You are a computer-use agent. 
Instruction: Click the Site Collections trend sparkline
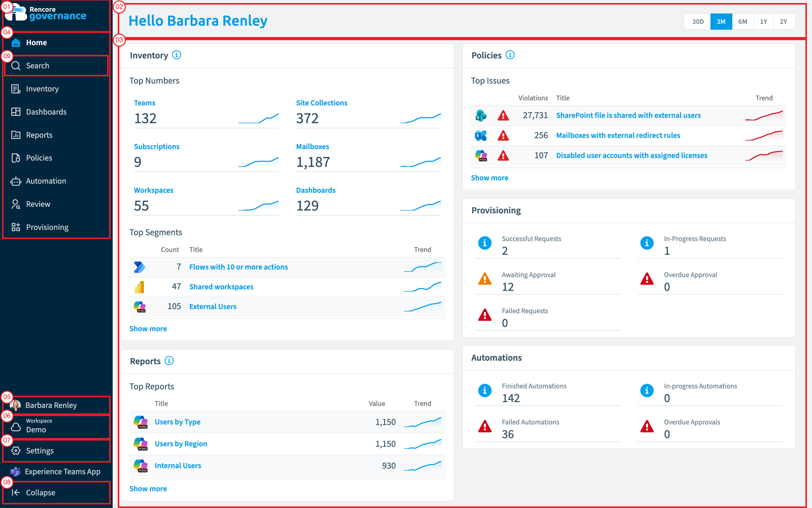[x=420, y=118]
